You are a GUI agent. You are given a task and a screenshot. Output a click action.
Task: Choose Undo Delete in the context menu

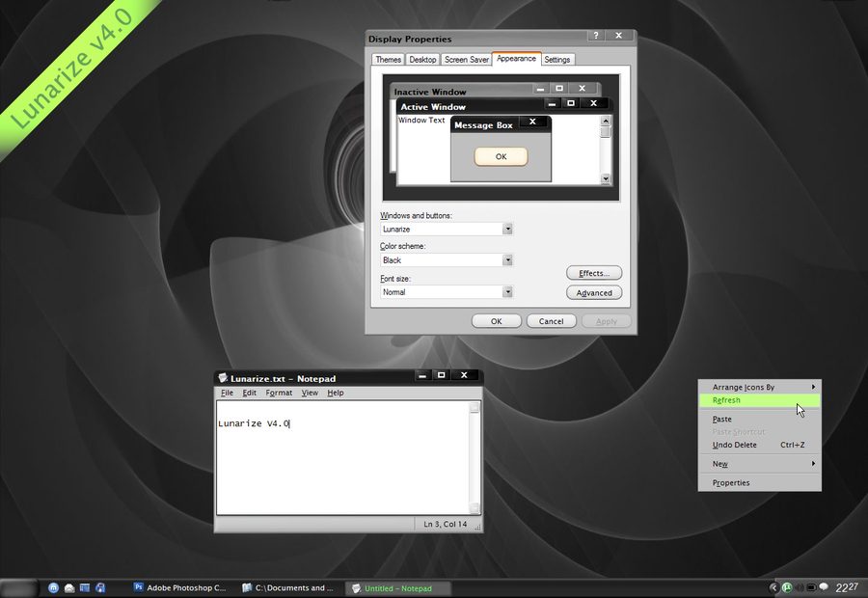760,445
